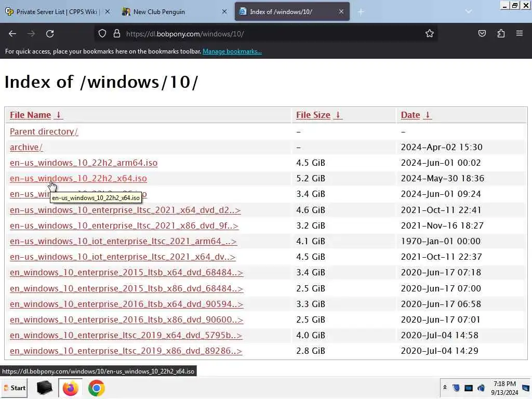Show site security padlock info
The width and height of the screenshot is (532, 399).
tap(117, 34)
